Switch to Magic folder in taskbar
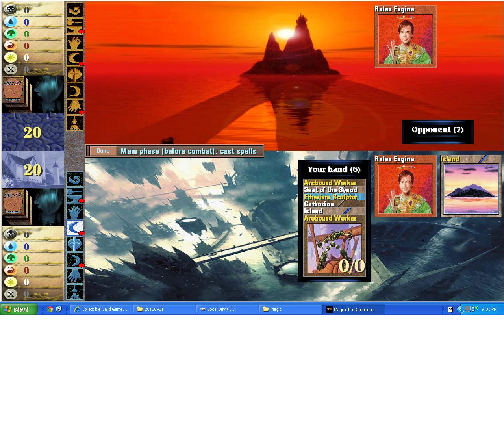The width and height of the screenshot is (504, 423). (x=290, y=309)
